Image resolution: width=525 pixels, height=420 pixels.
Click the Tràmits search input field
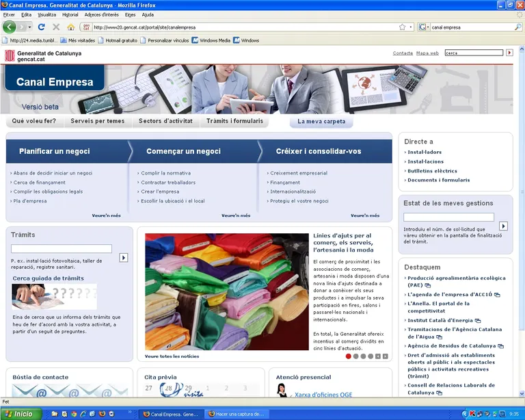62,248
